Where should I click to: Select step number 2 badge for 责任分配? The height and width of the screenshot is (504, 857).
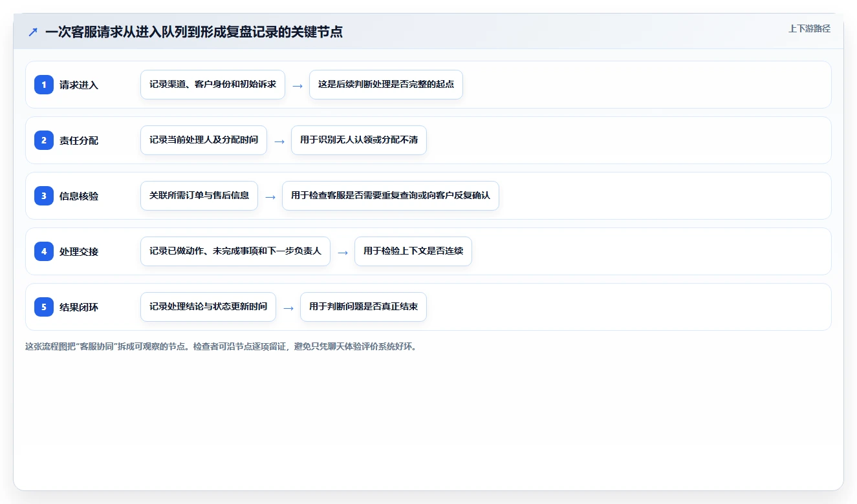44,140
